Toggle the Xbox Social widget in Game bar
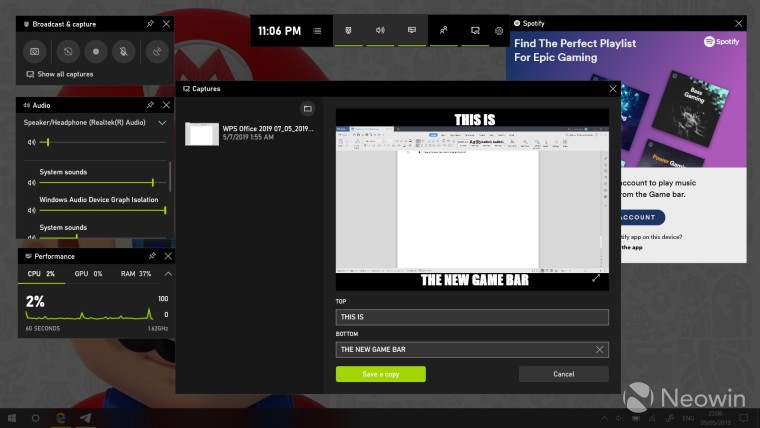This screenshot has width=760, height=428. 443,31
